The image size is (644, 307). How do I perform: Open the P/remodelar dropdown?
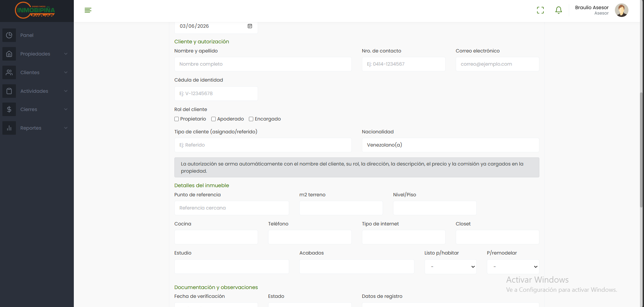513,267
